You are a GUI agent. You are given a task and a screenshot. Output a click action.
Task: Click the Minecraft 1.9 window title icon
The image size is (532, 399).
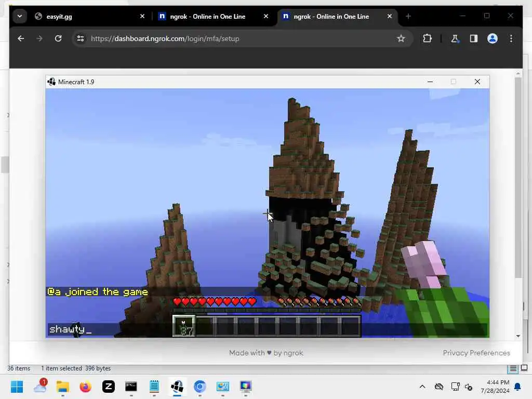click(x=51, y=82)
